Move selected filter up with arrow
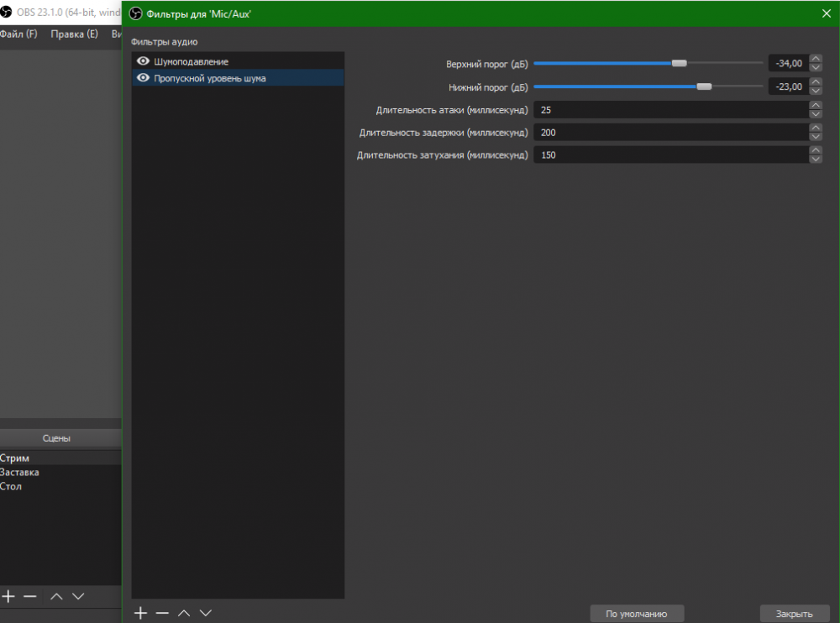This screenshot has height=623, width=840. 184,613
